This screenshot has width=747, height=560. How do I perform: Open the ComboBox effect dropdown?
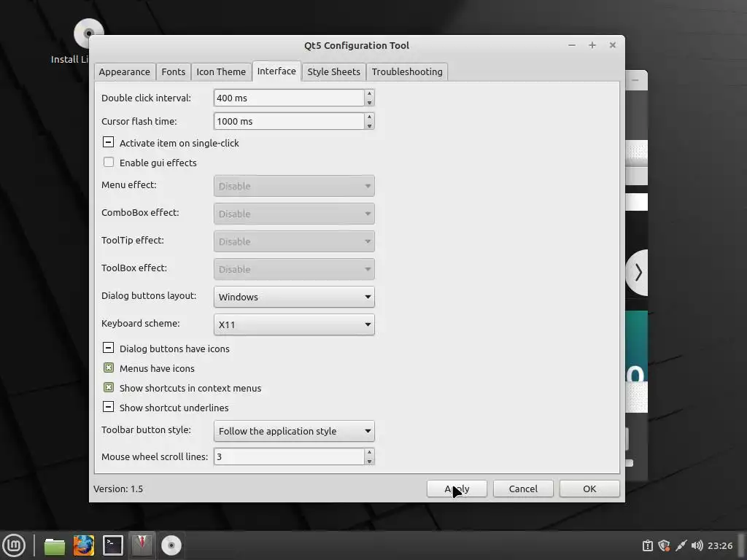294,214
